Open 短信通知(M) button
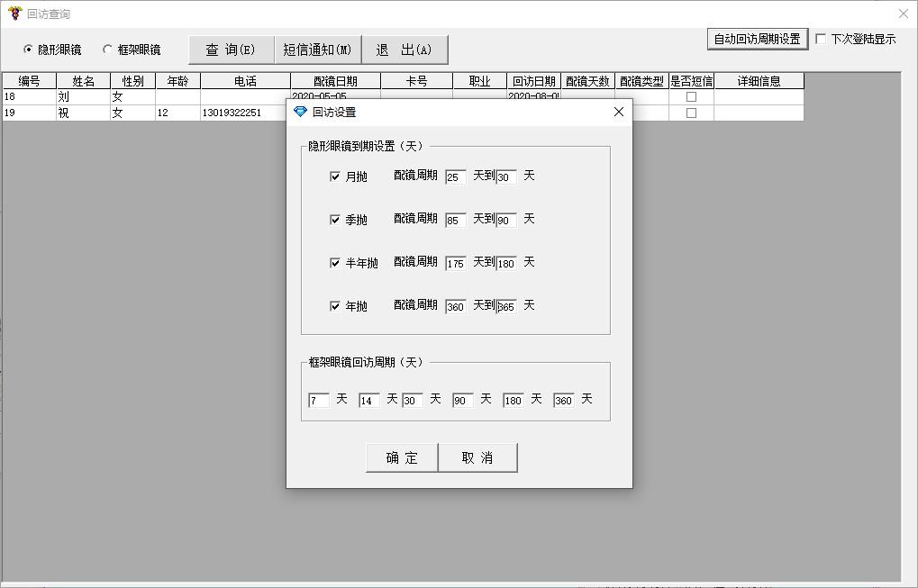 pos(317,50)
